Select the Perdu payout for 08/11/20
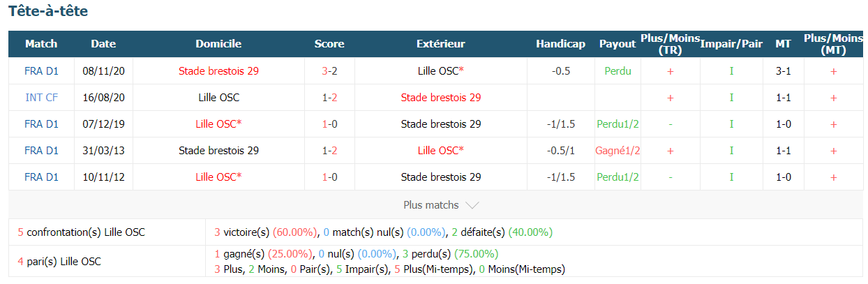This screenshot has height=284, width=868. (618, 71)
